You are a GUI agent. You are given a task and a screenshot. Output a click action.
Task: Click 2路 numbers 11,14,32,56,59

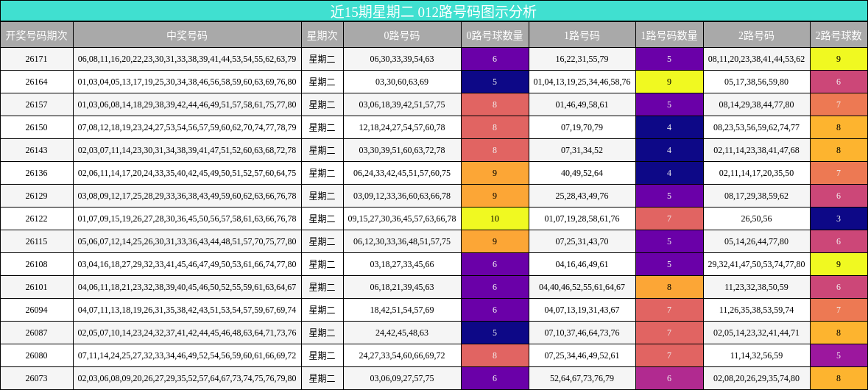[757, 355]
